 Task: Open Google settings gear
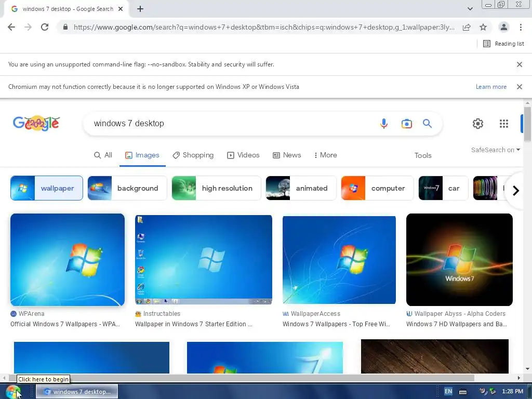pos(478,124)
